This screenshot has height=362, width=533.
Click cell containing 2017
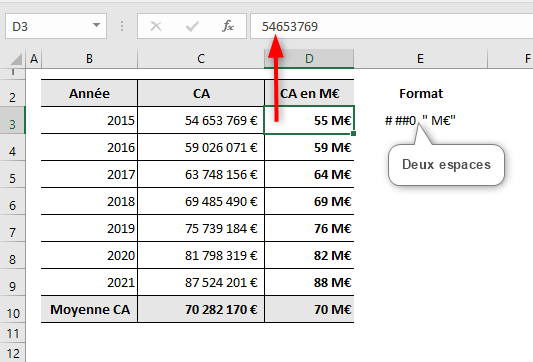89,174
